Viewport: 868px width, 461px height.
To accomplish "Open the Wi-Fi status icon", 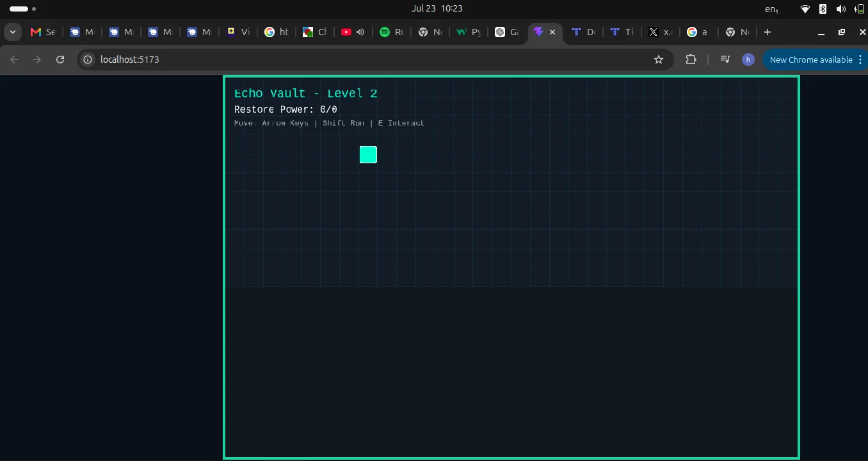I will (805, 9).
